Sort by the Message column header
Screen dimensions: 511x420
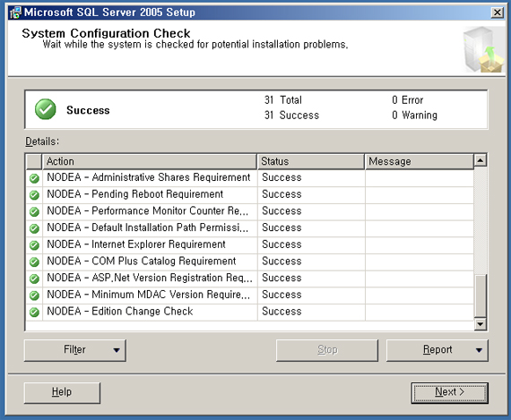[x=419, y=161]
